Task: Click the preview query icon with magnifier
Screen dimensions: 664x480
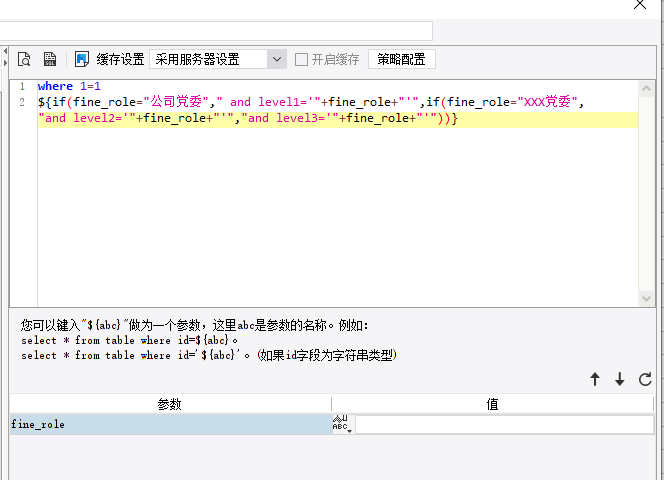Action: (x=24, y=59)
